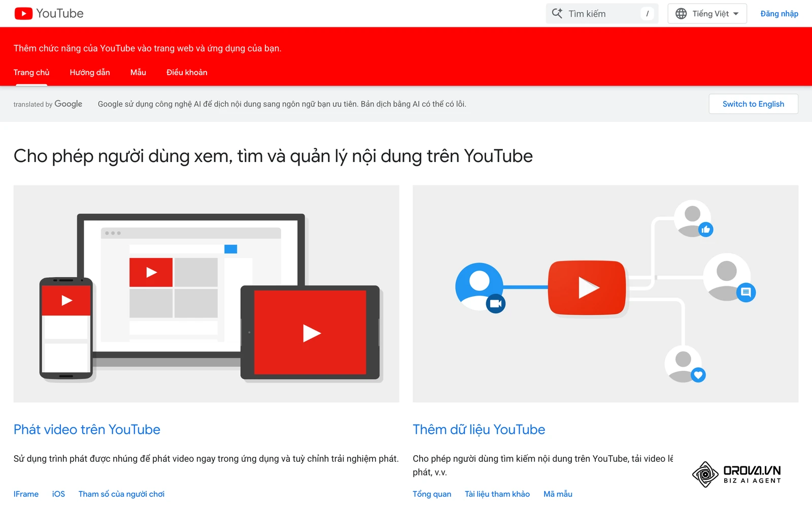Click the globe language icon
The height and width of the screenshot is (508, 812).
pyautogui.click(x=681, y=14)
